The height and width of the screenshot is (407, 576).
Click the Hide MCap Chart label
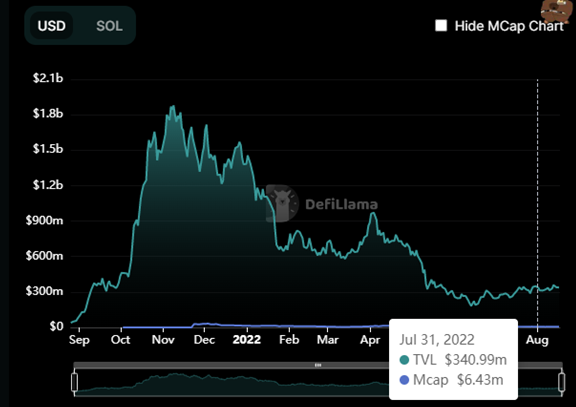click(509, 26)
